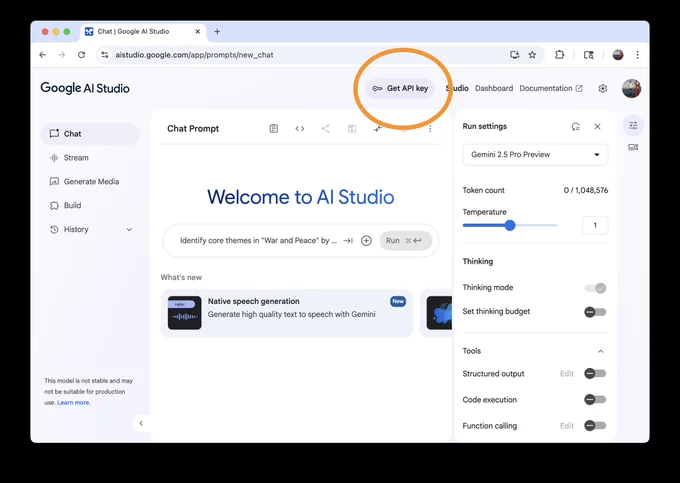Collapse the left sidebar with chevron
The height and width of the screenshot is (483, 680).
click(141, 423)
